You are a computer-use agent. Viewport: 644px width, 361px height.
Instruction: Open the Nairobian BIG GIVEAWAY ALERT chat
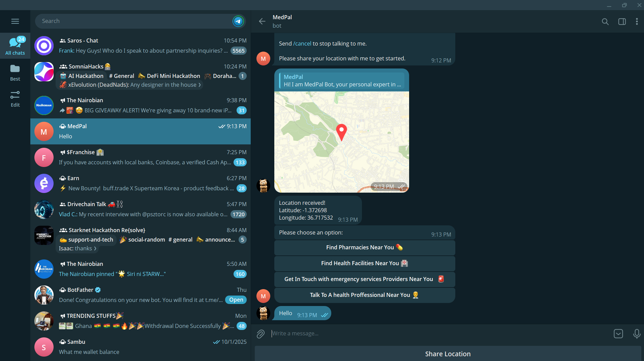click(141, 105)
